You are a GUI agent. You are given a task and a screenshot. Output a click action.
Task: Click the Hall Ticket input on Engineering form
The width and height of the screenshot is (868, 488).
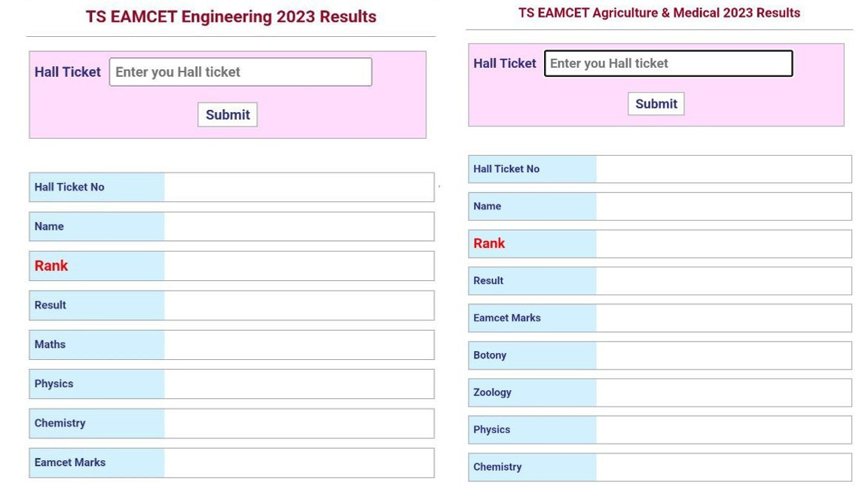click(x=240, y=72)
